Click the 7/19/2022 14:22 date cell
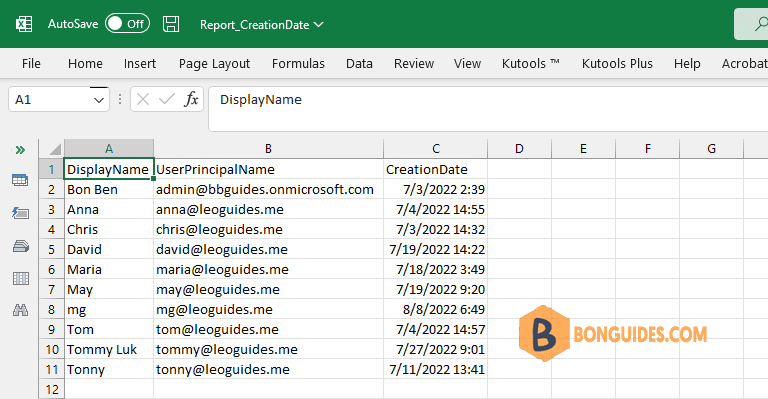This screenshot has width=768, height=399. point(436,250)
